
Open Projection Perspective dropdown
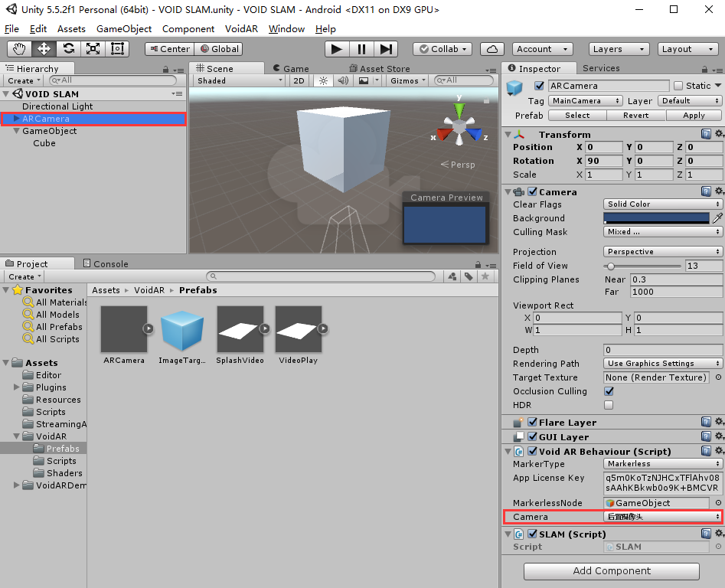[x=662, y=251]
